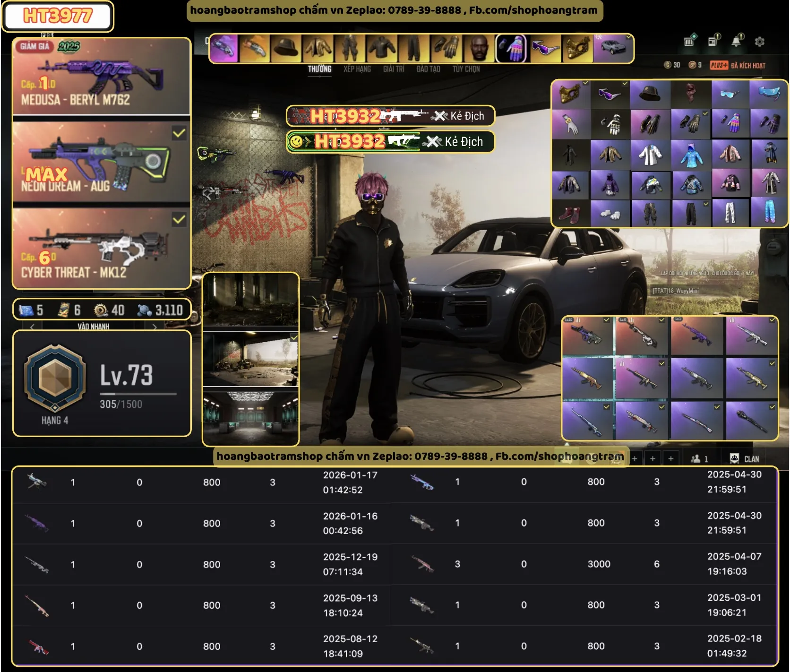
Task: Click left arrow next to Vào Nhanh
Action: [x=32, y=327]
